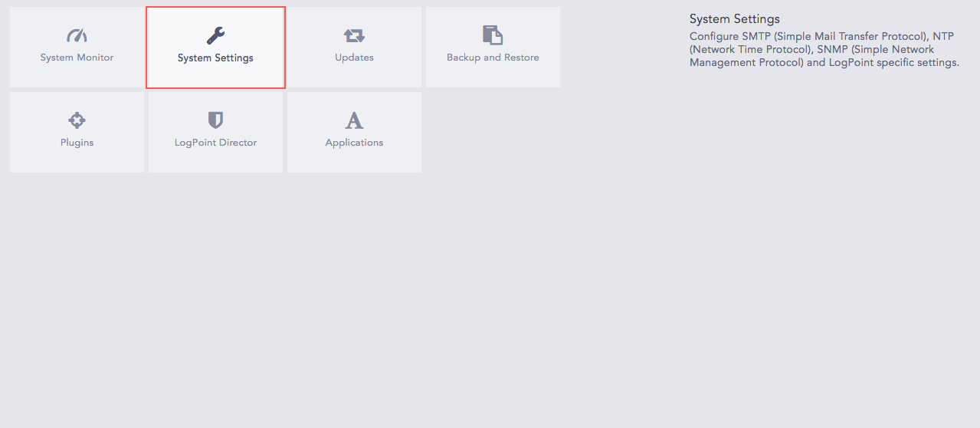Open the Applications text label
The width and height of the screenshot is (980, 428).
(354, 143)
